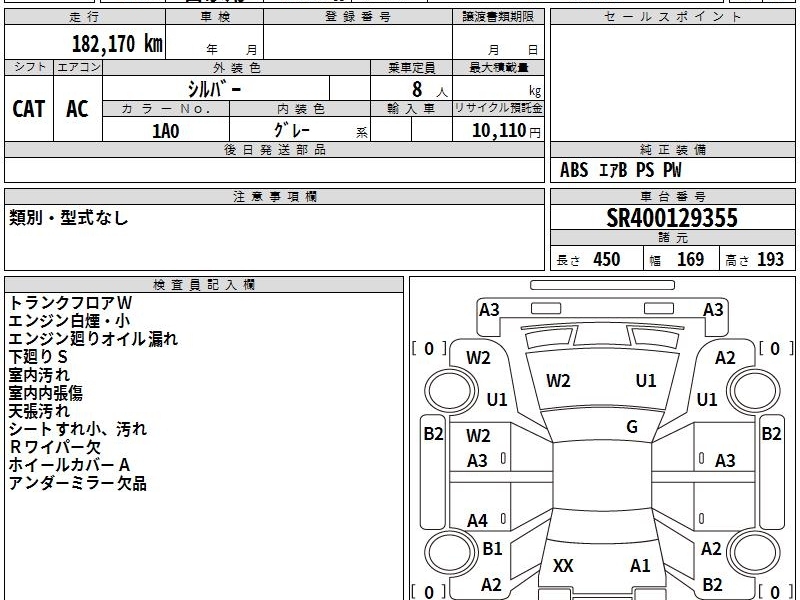
Task: Select the note 類別・型式なし
Action: coord(68,218)
